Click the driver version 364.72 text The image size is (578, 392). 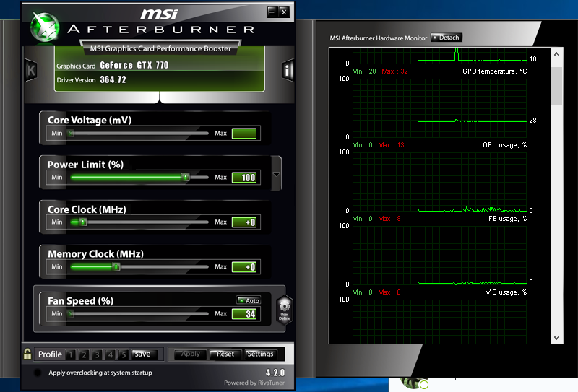(113, 79)
